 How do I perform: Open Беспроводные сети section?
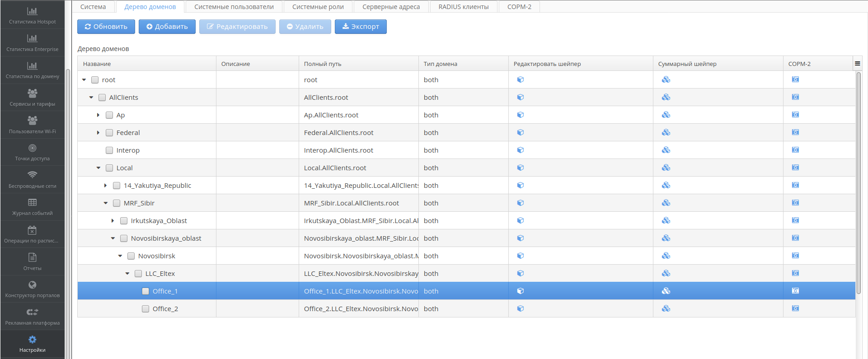pos(33,180)
